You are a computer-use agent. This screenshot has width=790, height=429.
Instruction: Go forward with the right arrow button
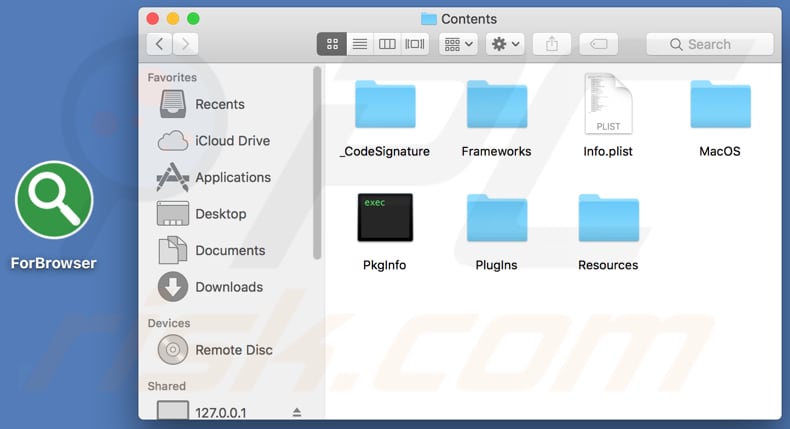185,44
